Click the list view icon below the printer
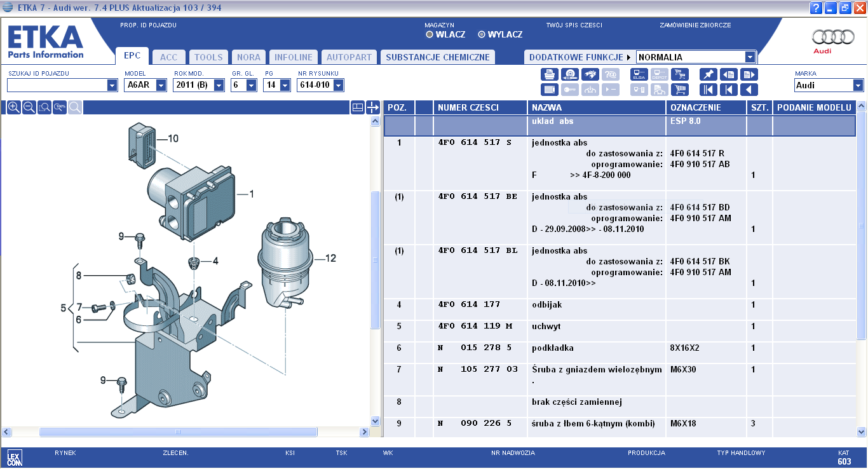The width and height of the screenshot is (868, 469). (x=550, y=90)
